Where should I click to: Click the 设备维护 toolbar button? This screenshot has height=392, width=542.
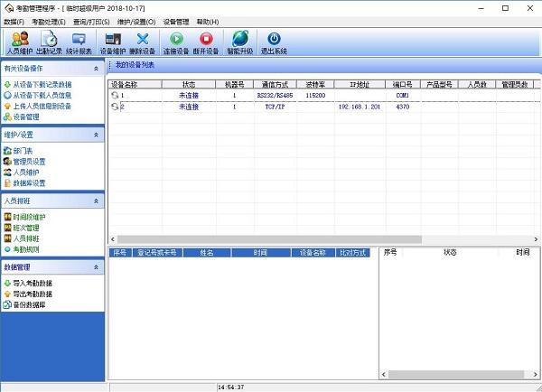point(113,42)
